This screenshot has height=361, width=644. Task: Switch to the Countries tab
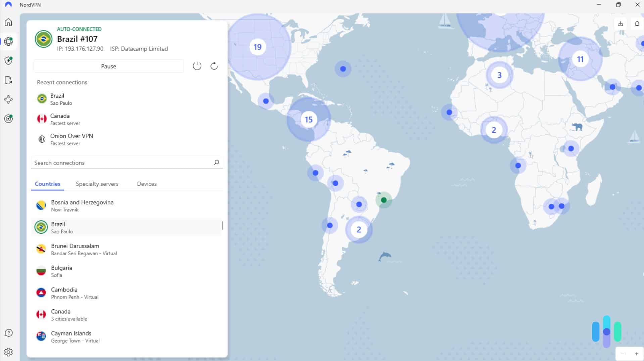(x=48, y=184)
